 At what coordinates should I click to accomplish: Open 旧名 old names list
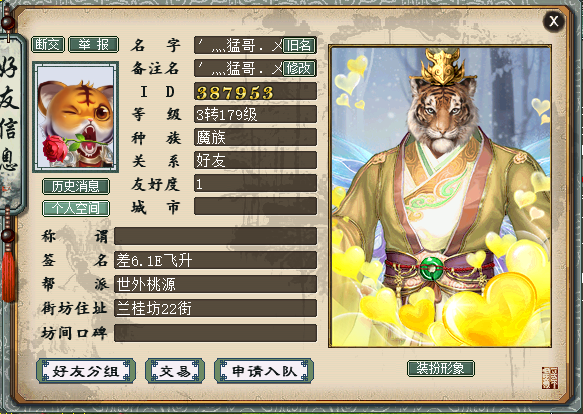point(299,45)
